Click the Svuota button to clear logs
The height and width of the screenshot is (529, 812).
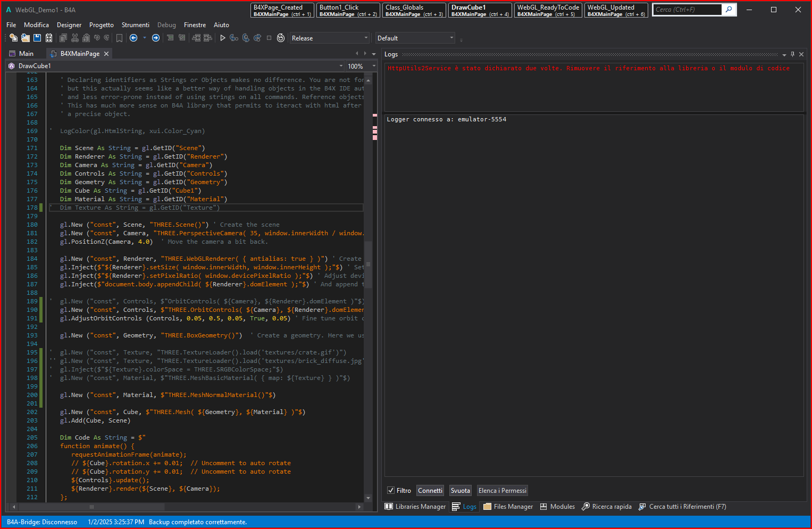pos(460,491)
